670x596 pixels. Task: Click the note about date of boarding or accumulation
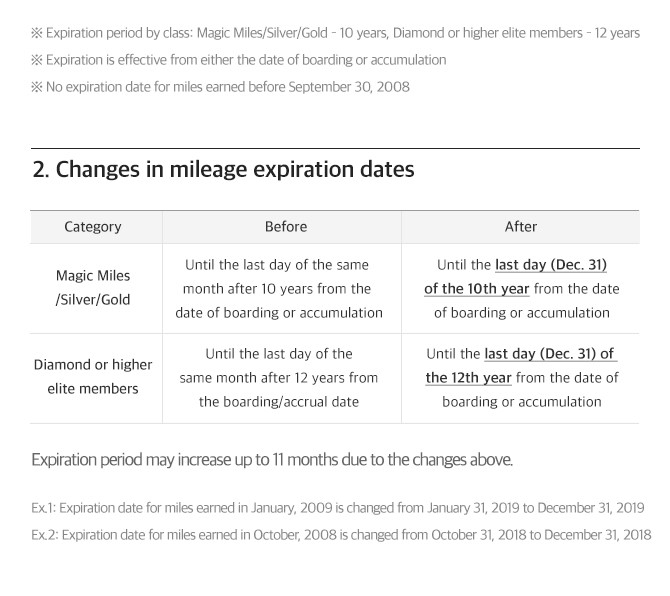238,60
